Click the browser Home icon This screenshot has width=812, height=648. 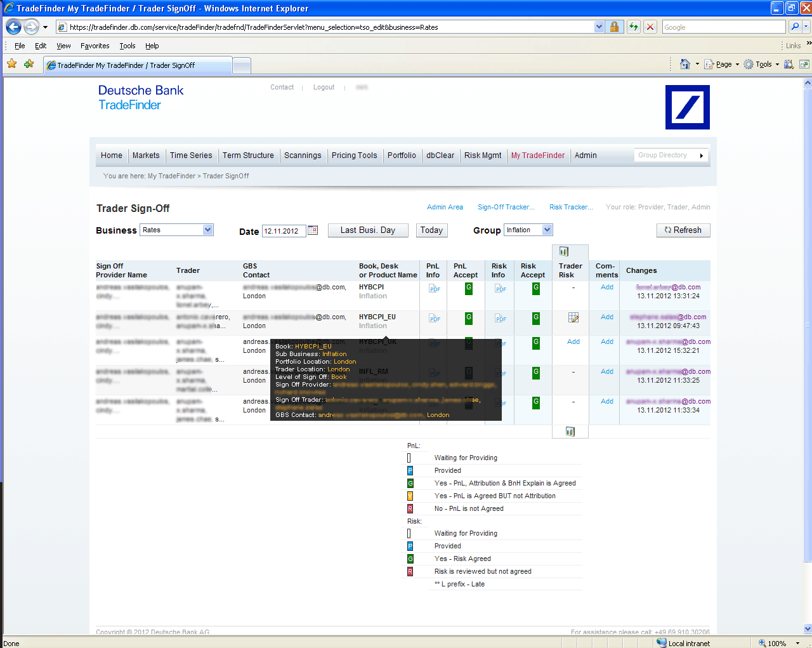point(684,64)
